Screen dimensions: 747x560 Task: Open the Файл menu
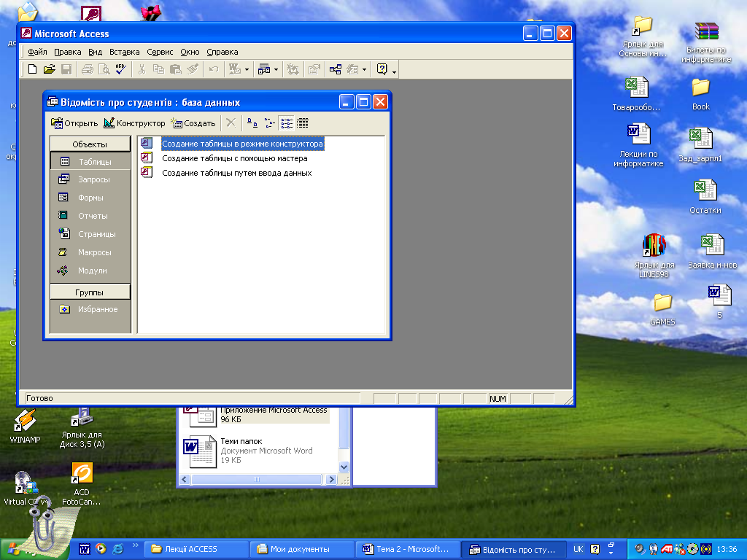point(37,52)
